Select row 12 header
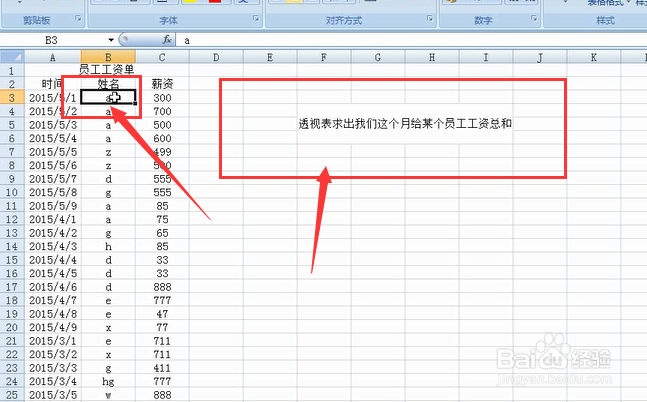The height and width of the screenshot is (402, 647). point(12,219)
